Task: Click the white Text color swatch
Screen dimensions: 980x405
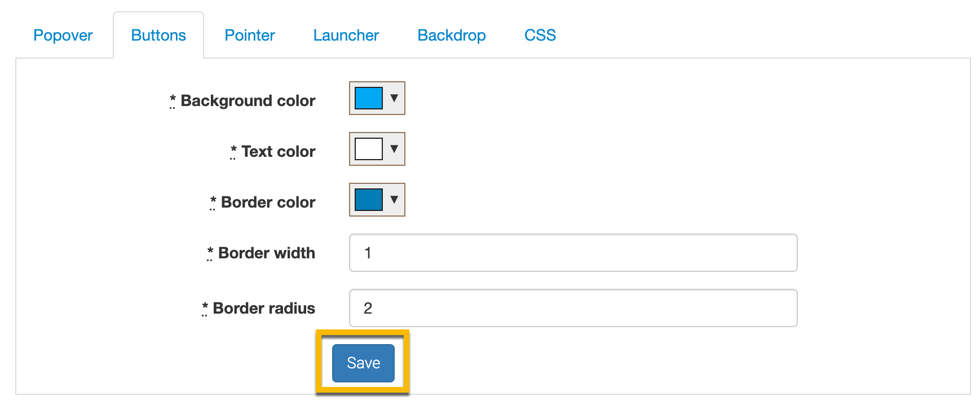Action: point(369,149)
